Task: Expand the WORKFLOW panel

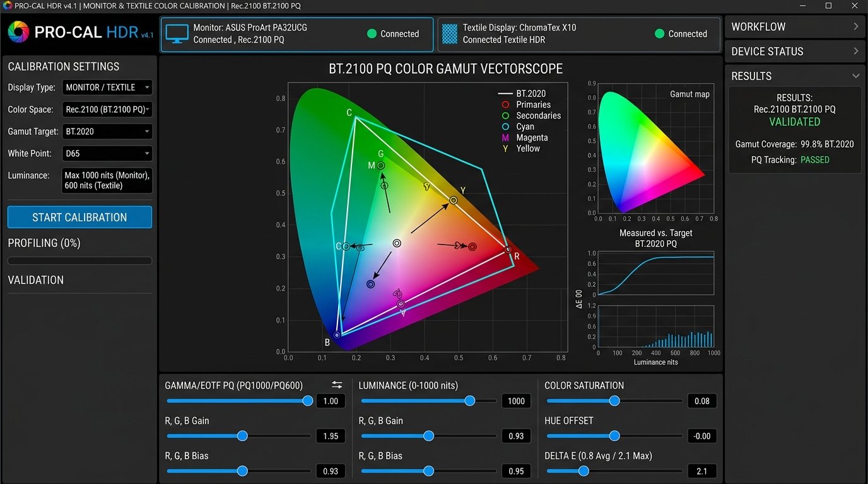Action: click(x=795, y=27)
